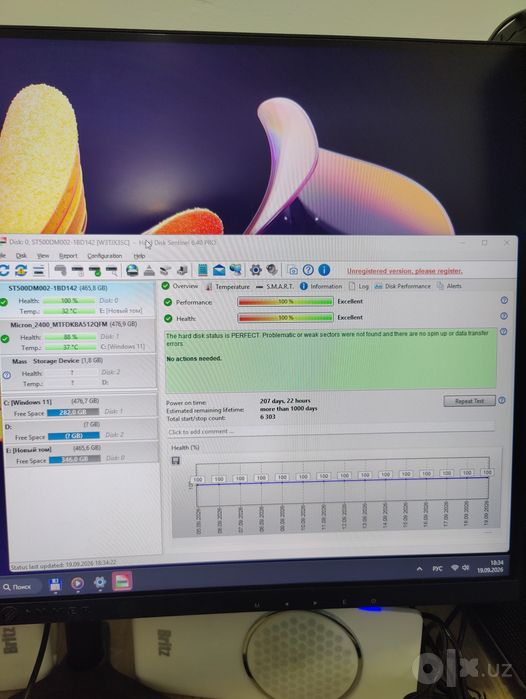Open the Configuration menu
Screen dimensions: 526x699
tap(104, 256)
